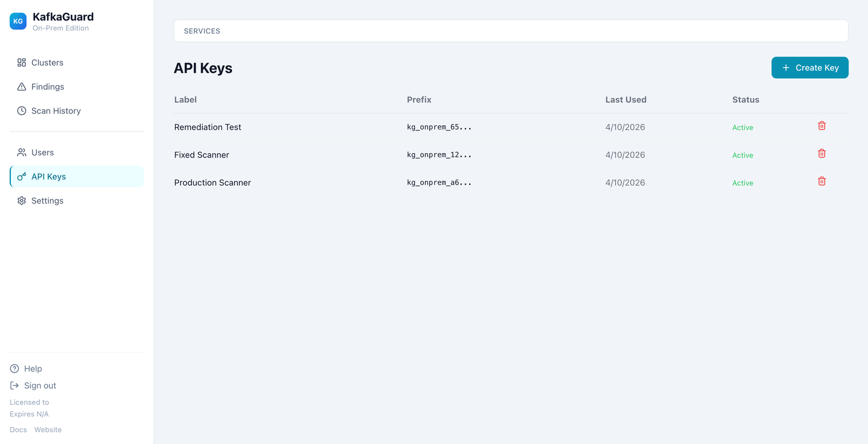Visit the Website link
868x444 pixels.
coord(48,430)
